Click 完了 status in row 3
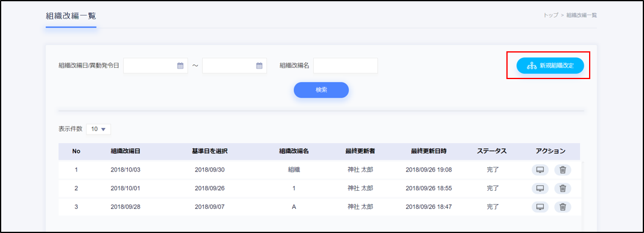This screenshot has width=644, height=233. (493, 206)
